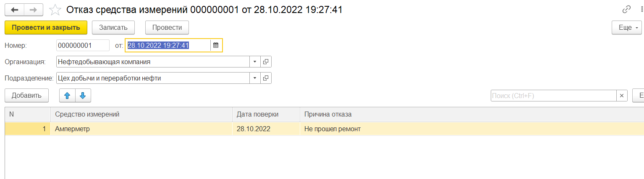Move selected row up with blue arrow
Image resolution: width=644 pixels, height=179 pixels.
(x=67, y=96)
